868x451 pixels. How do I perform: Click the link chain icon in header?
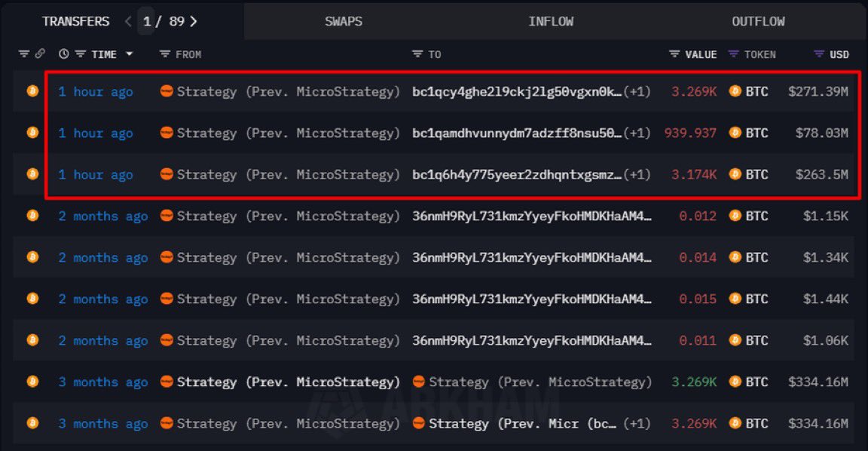pos(40,54)
